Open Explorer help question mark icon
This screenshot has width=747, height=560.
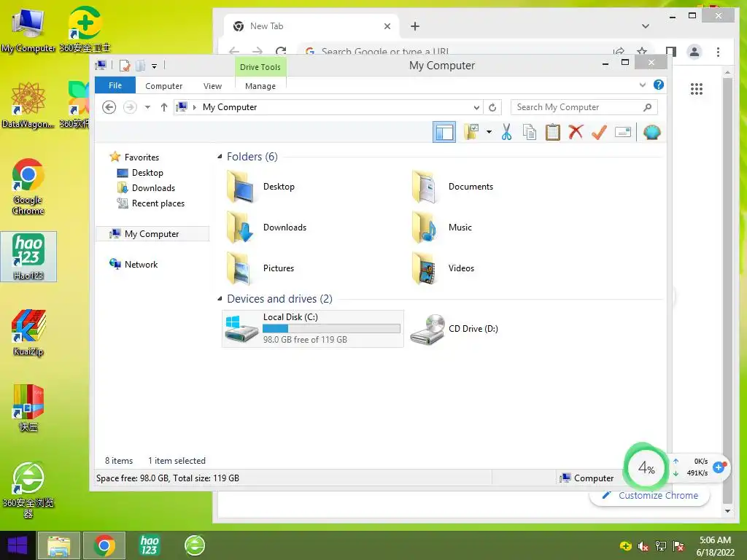[x=659, y=85]
